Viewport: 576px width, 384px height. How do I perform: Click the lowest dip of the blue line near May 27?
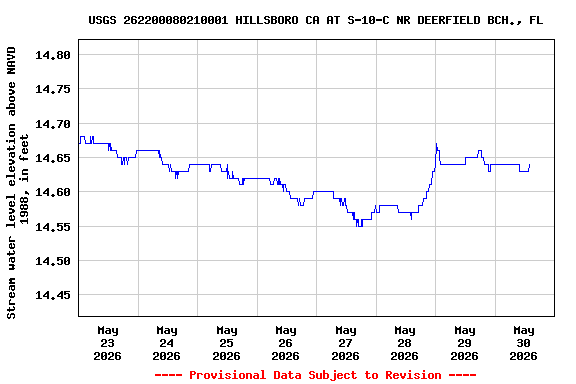pos(359,226)
